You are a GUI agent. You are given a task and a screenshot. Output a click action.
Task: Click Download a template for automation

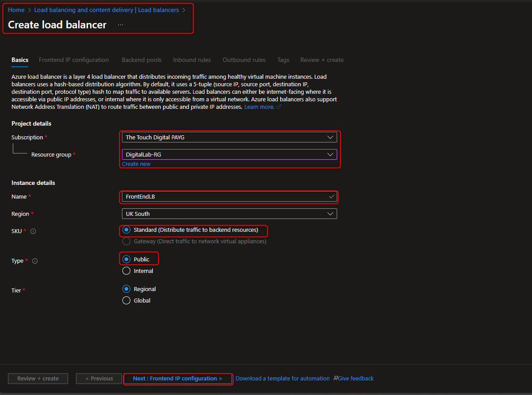tap(282, 378)
